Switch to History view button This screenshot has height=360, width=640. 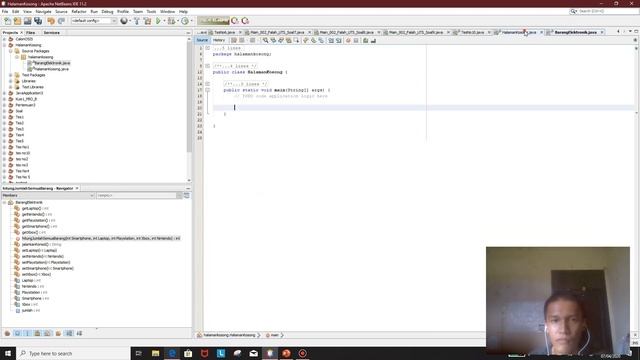click(x=218, y=40)
